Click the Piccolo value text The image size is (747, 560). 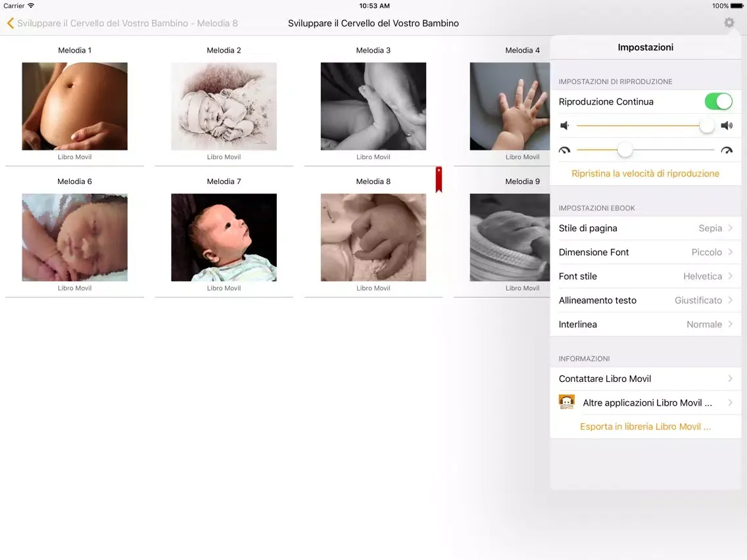(706, 252)
